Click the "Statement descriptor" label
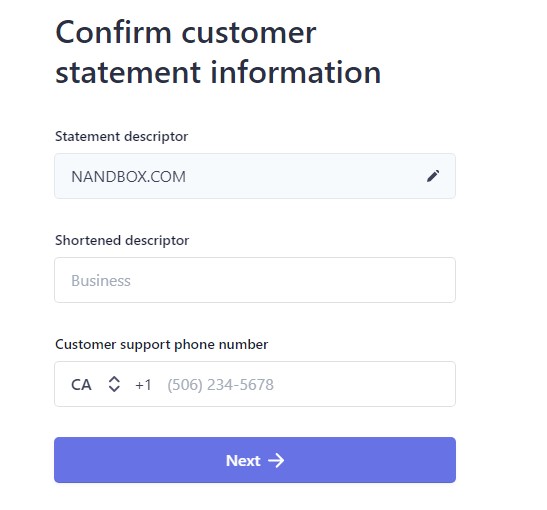 coord(121,136)
